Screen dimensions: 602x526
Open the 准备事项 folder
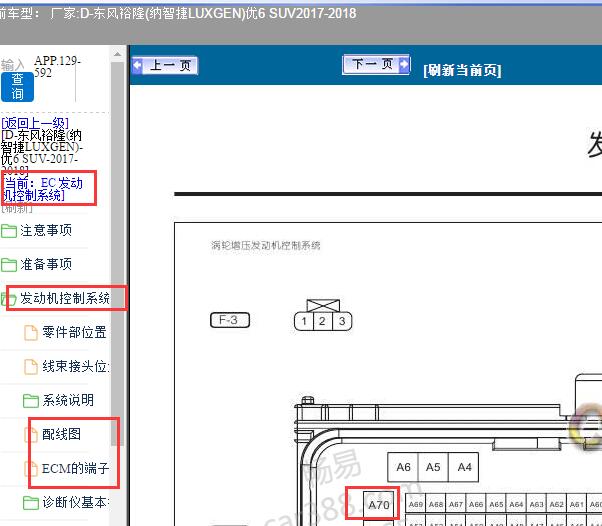(46, 264)
